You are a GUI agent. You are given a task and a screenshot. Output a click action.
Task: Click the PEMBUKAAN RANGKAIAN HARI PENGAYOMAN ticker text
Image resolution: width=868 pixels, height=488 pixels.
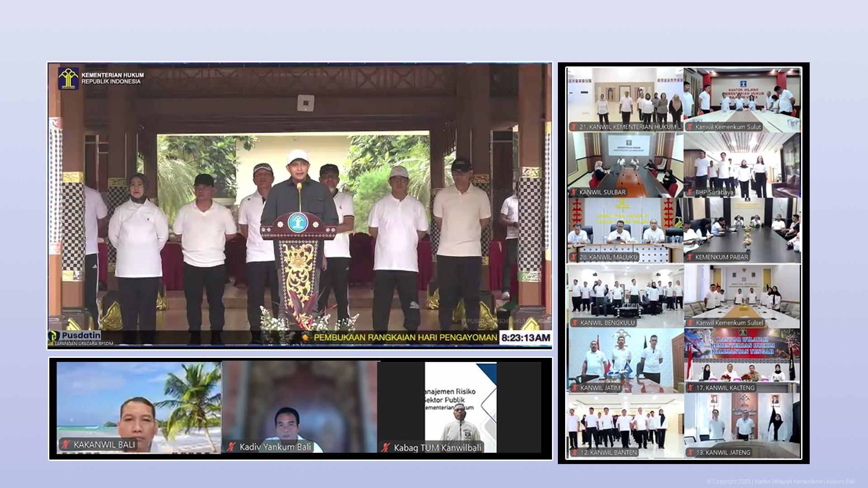pyautogui.click(x=405, y=338)
